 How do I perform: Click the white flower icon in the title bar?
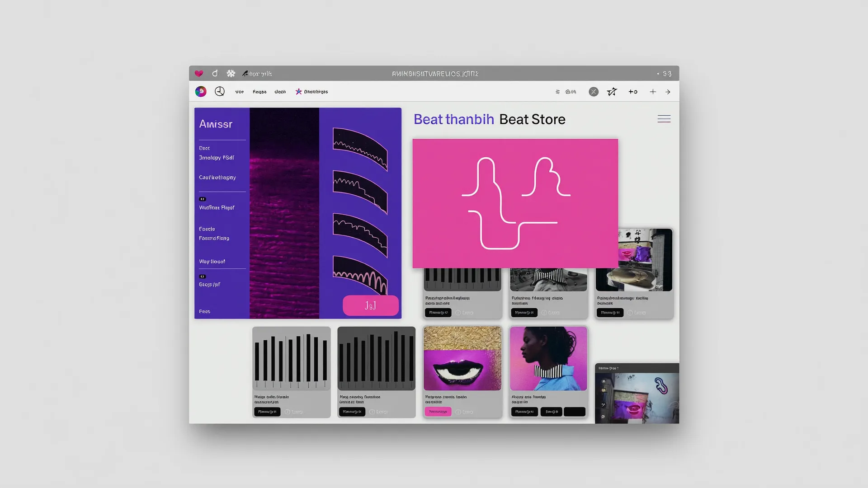[x=231, y=73]
